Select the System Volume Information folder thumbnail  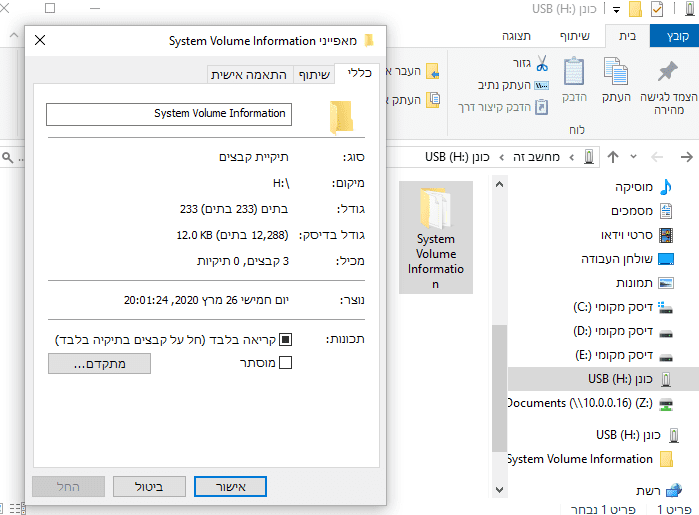pos(435,237)
